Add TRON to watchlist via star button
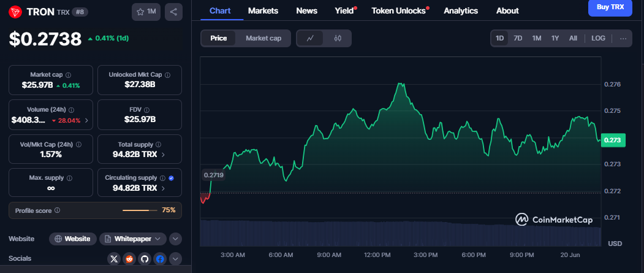Image resolution: width=644 pixels, height=273 pixels. click(x=146, y=12)
